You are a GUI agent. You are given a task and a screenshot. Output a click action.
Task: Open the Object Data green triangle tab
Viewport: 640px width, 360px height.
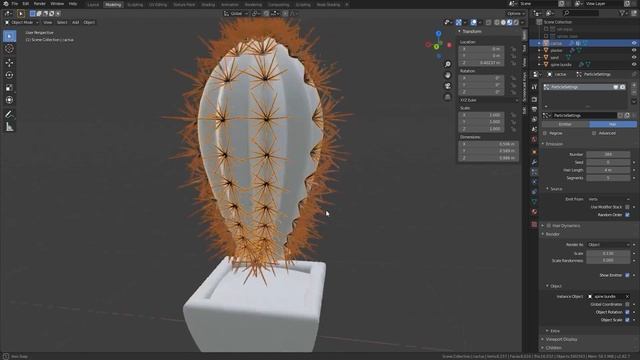[534, 202]
